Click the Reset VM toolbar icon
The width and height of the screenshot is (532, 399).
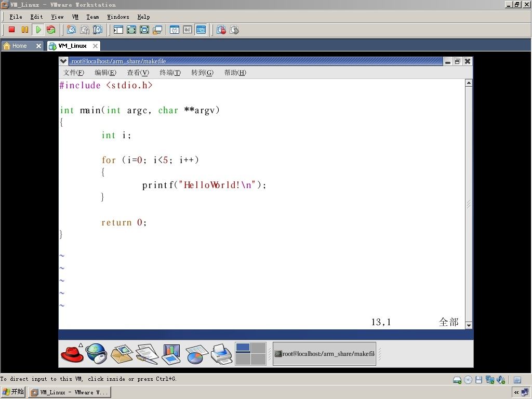[x=51, y=30]
